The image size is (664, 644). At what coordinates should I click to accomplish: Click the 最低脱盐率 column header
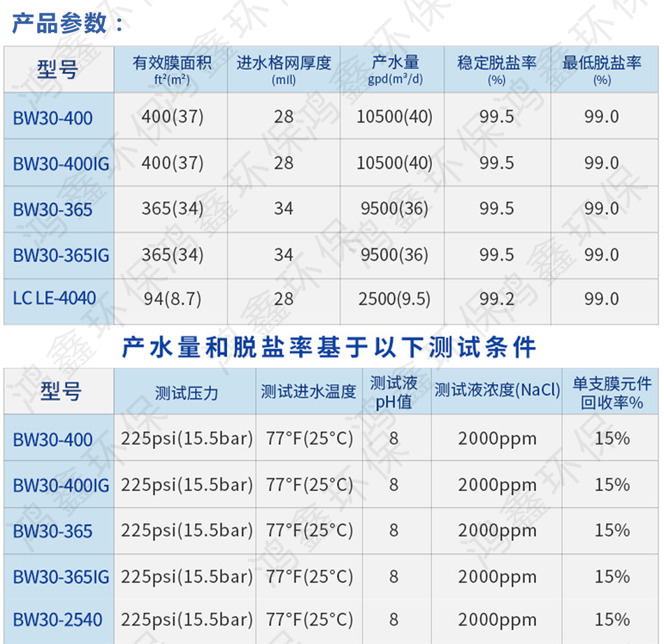pos(602,69)
